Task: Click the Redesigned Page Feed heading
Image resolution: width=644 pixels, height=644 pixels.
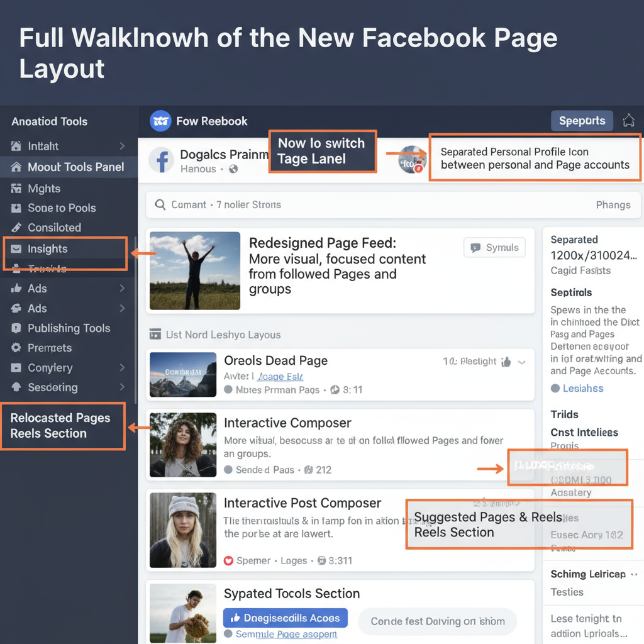Action: pyautogui.click(x=323, y=243)
